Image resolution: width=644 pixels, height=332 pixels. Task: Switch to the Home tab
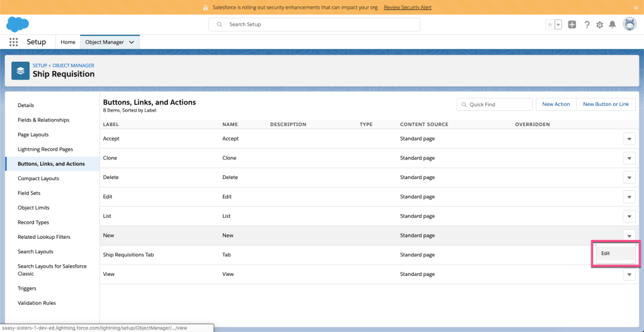click(x=68, y=42)
